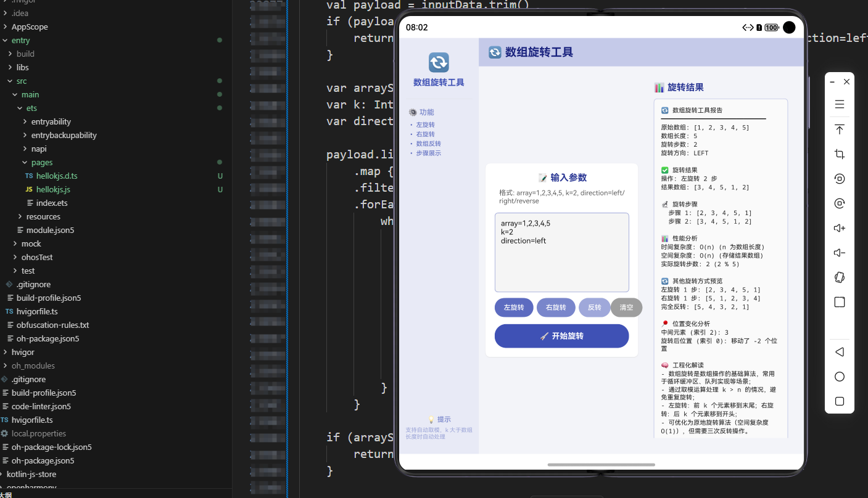This screenshot has width=868, height=498.
Task: Open the hamburger menu on emulator toolbar
Action: tap(839, 104)
